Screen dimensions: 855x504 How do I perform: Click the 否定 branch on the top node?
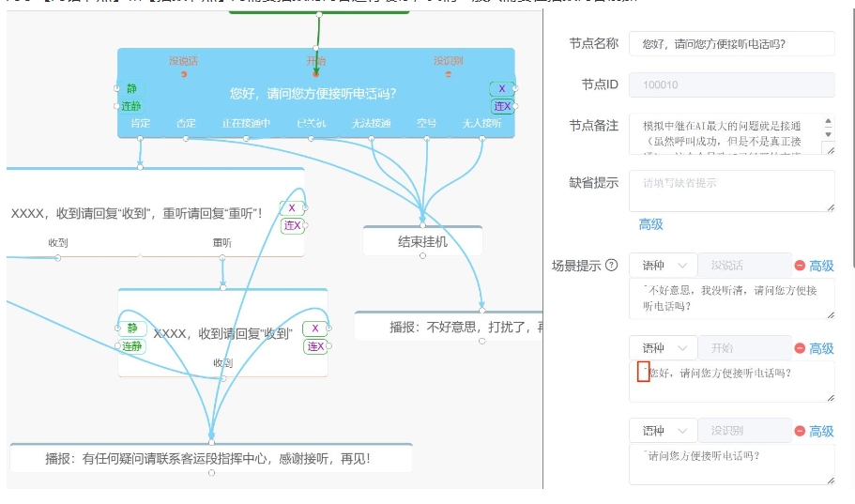point(186,123)
